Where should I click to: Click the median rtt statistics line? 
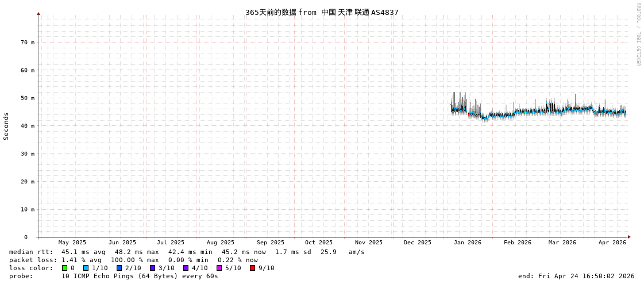[187, 252]
